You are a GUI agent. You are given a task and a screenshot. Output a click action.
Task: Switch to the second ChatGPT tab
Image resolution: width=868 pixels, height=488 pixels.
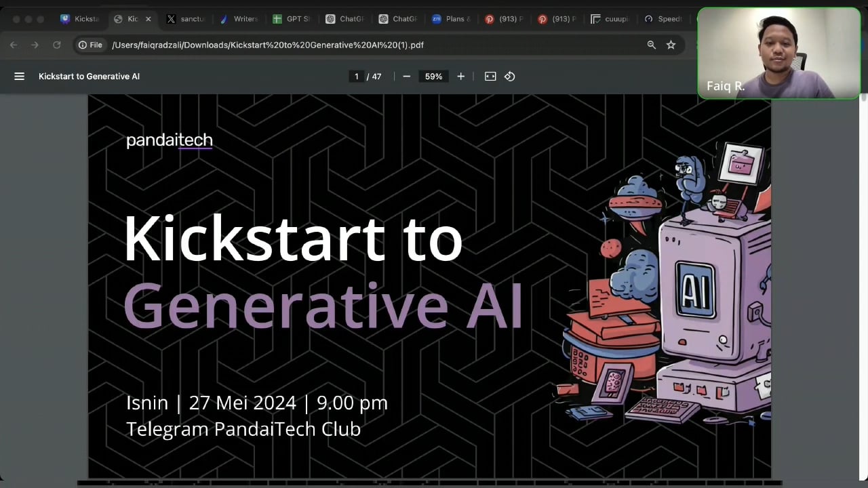pyautogui.click(x=397, y=19)
